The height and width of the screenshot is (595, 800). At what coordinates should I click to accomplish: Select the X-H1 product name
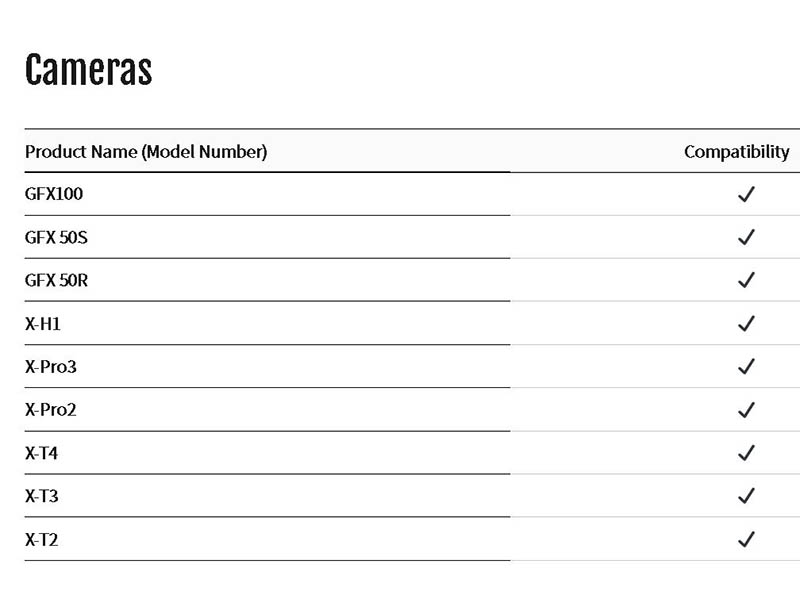click(42, 324)
